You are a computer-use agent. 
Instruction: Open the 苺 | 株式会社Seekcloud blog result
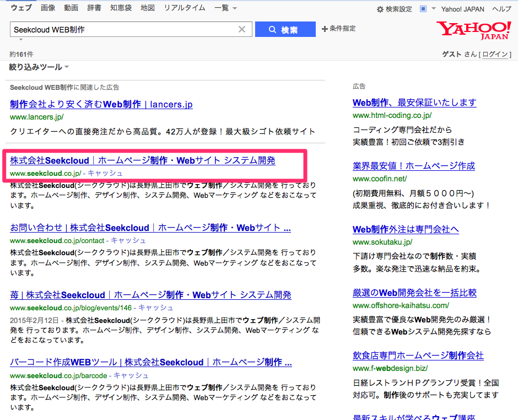150,295
